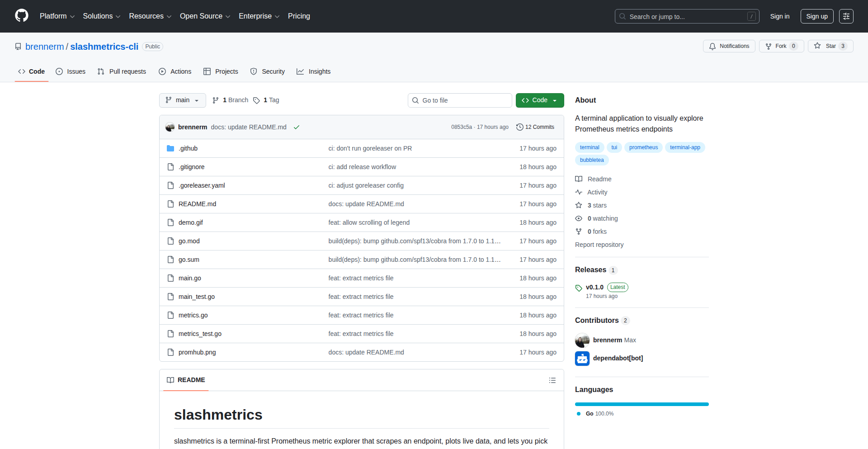Open the notifications bell icon
The image size is (868, 449).
pos(712,46)
